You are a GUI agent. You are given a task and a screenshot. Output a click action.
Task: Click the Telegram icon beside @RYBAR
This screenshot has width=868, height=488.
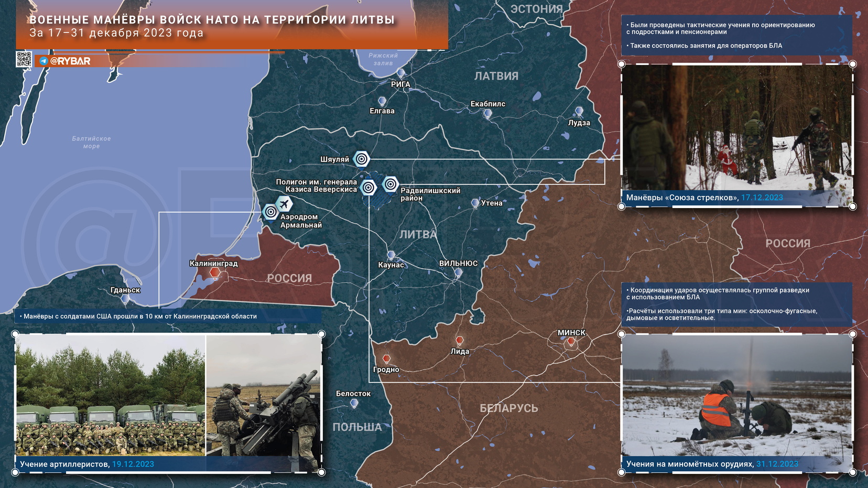(44, 61)
